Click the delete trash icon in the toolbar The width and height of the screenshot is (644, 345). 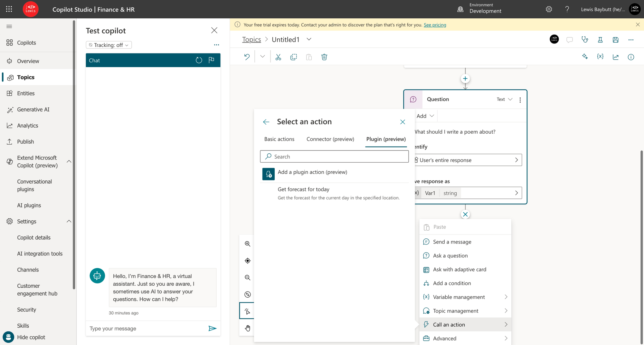pos(324,57)
